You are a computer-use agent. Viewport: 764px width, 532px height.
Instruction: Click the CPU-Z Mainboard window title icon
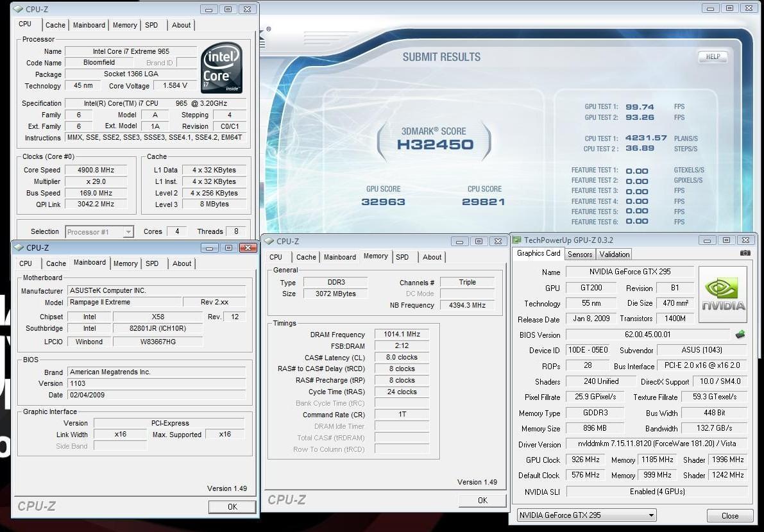[19, 248]
